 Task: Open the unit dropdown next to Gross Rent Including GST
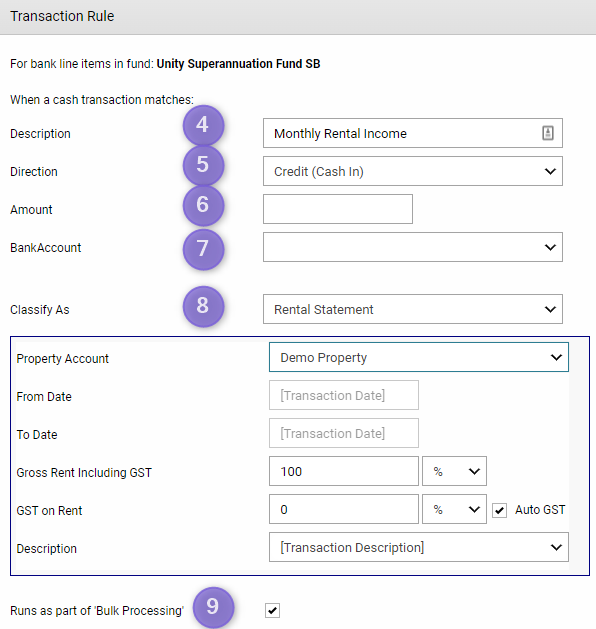[454, 471]
